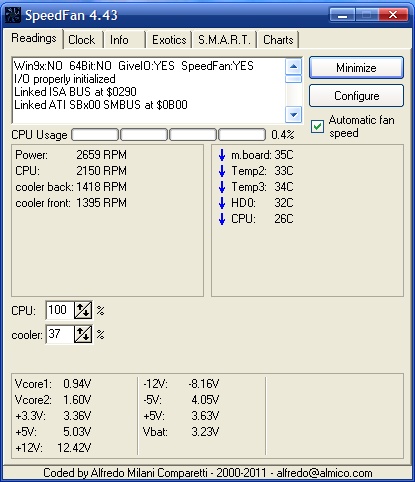Toggle the Automatic fan speed checkbox
Viewport: 415px width, 482px height.
(317, 127)
